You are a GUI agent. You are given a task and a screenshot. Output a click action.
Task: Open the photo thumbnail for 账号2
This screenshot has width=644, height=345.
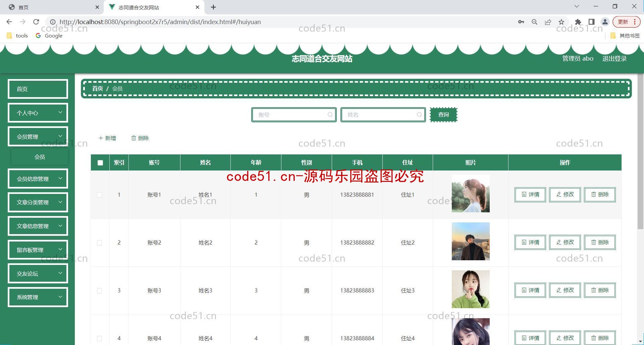pyautogui.click(x=471, y=241)
